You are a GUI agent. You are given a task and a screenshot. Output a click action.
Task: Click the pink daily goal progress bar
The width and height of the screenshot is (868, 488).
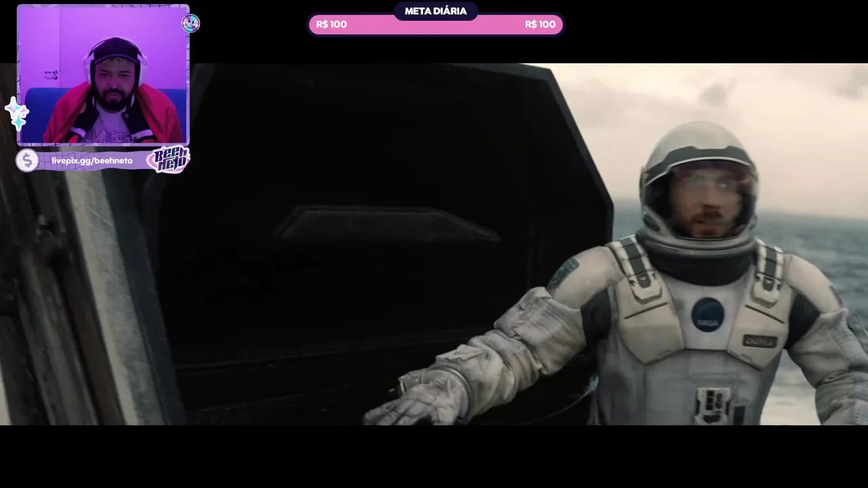pos(435,24)
